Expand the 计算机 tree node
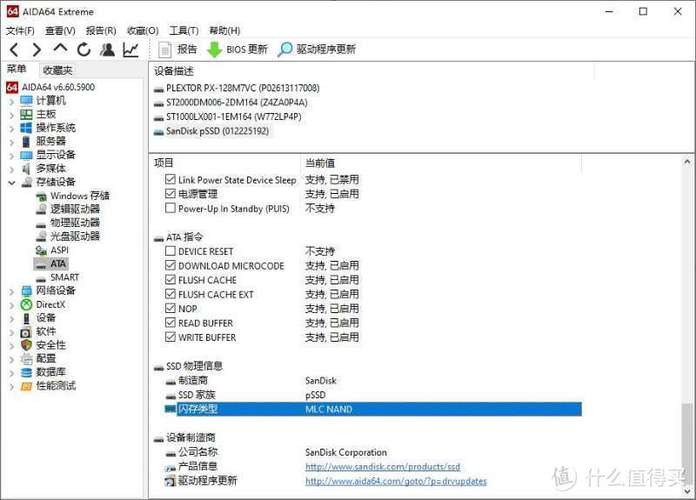Viewport: 696px width, 500px height. 12,101
